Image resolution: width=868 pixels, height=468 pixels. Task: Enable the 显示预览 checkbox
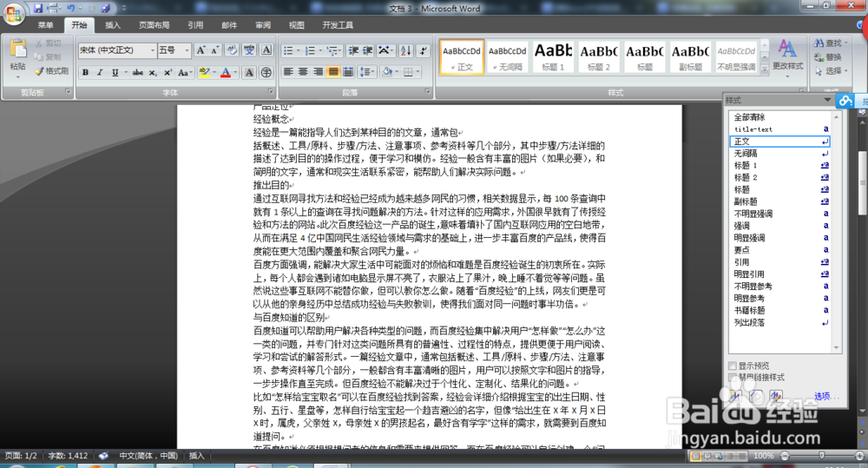coord(733,366)
